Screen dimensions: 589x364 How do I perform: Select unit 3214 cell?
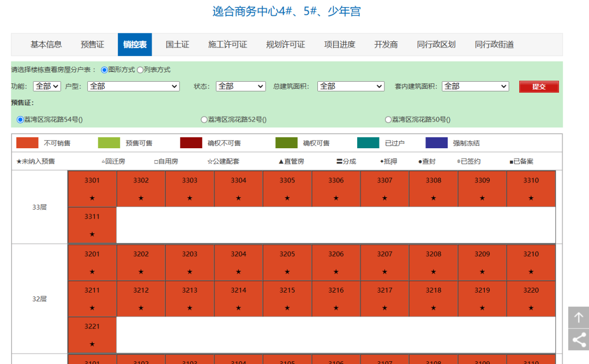coord(238,299)
